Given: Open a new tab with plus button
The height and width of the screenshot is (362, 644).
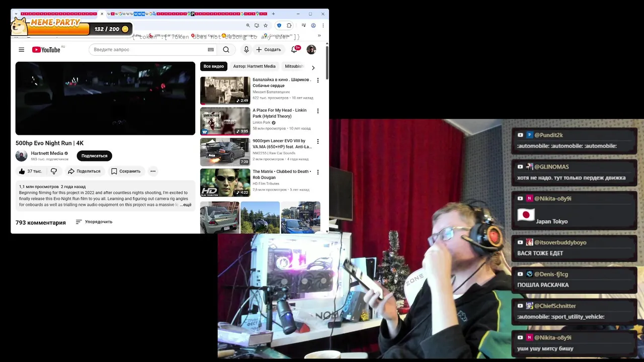Looking at the screenshot, I should point(273,14).
